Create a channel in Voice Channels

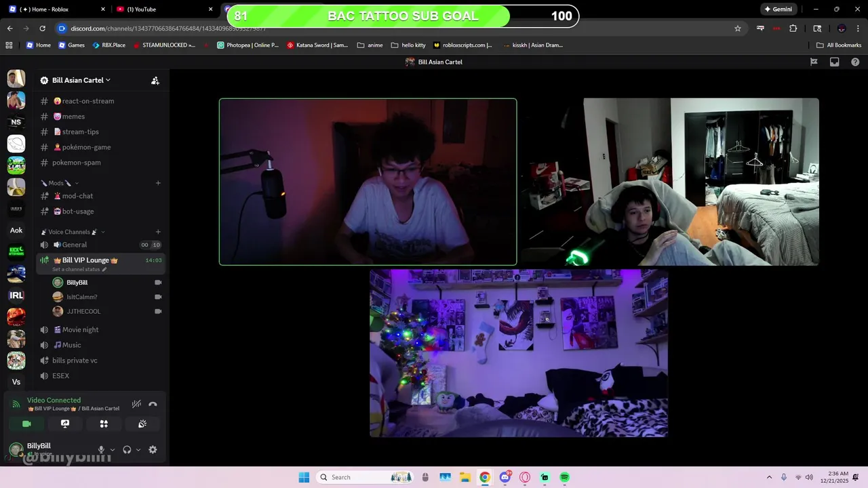[x=158, y=232]
